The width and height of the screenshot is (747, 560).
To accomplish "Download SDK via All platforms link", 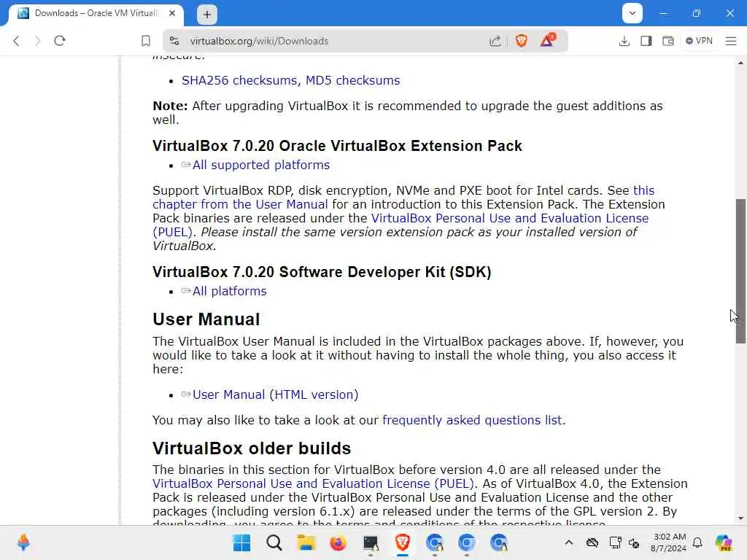I will click(229, 291).
